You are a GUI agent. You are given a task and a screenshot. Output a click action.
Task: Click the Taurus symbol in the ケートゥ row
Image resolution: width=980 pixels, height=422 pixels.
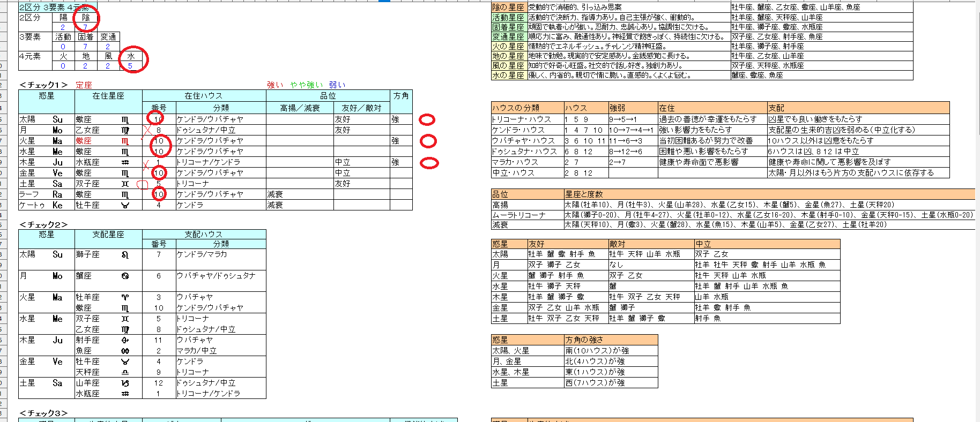tap(125, 205)
